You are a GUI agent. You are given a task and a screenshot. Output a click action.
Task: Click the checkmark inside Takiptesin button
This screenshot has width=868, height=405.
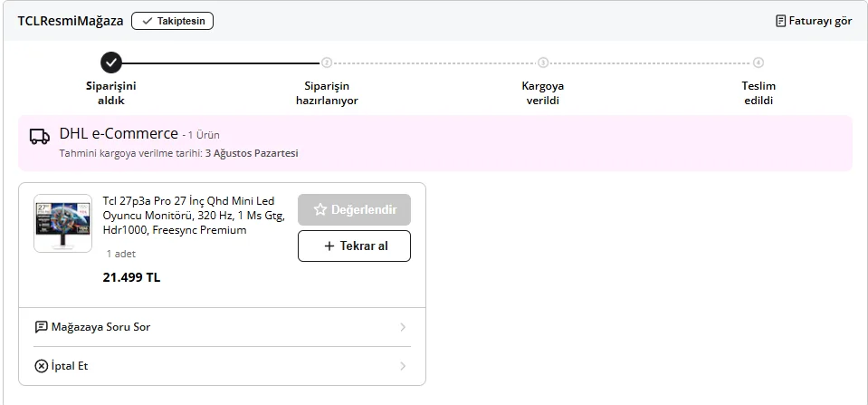[x=148, y=21]
